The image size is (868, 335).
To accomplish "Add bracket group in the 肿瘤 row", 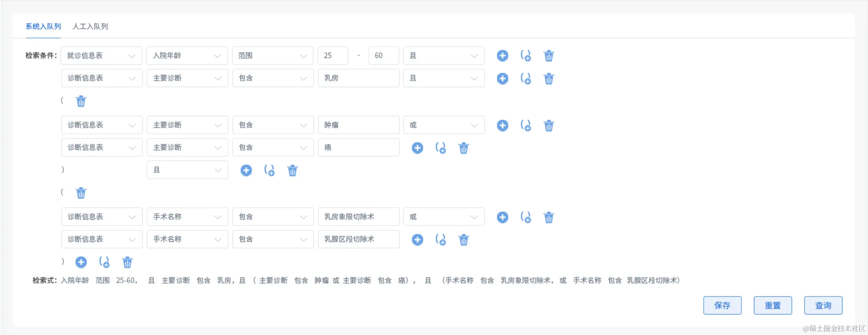I will pos(526,126).
